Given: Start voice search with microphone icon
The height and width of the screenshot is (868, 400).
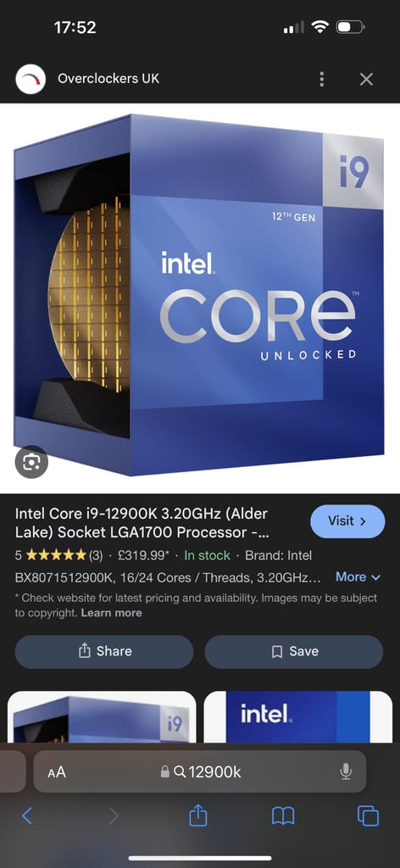Looking at the screenshot, I should 346,771.
